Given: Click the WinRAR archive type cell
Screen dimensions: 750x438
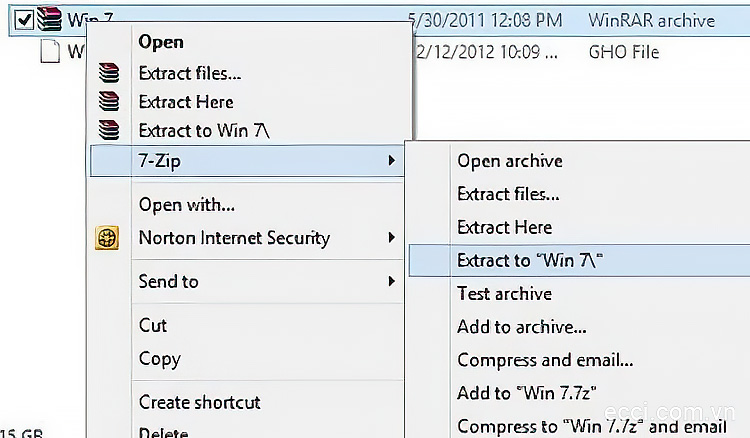Looking at the screenshot, I should (651, 20).
